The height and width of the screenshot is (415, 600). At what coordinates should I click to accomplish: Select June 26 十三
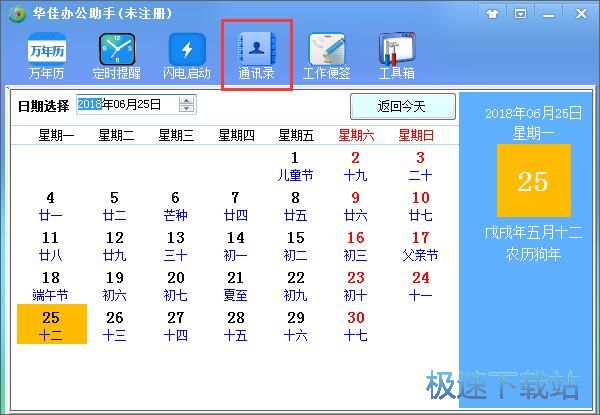[x=114, y=326]
